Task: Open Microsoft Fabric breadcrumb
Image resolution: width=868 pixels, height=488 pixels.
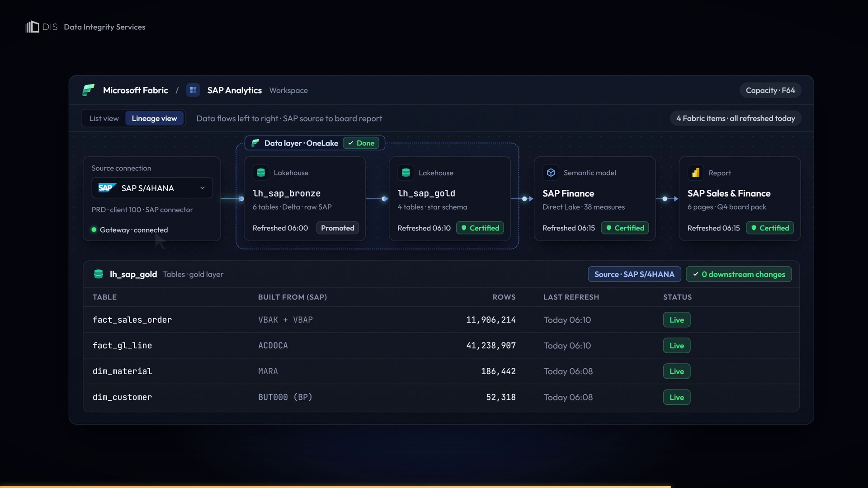Action: [x=135, y=90]
